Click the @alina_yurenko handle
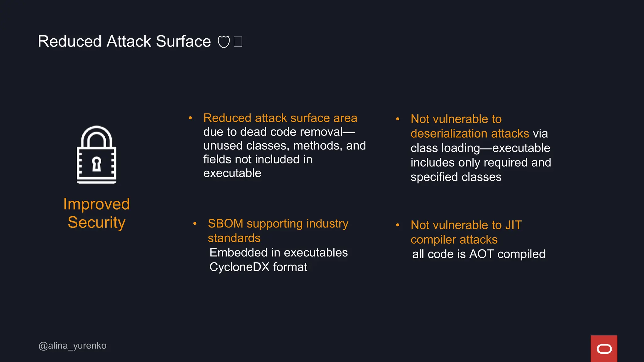Viewport: 644px width, 362px height. point(72,346)
